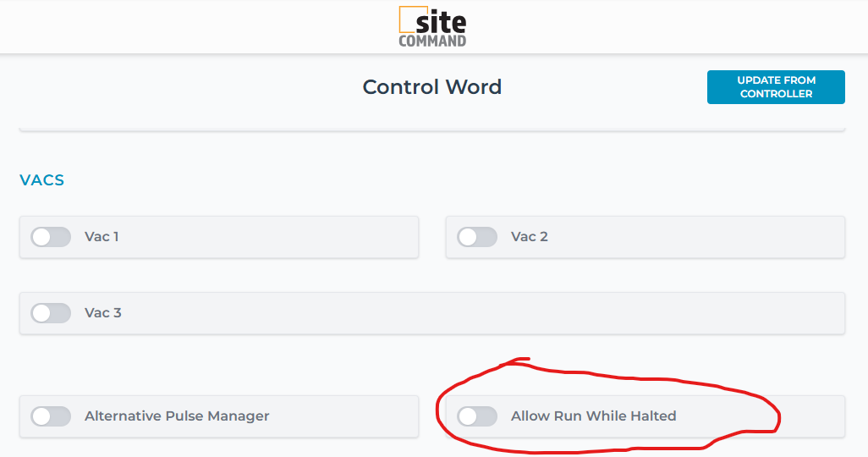Click the blank area right of the Vac 2 label
This screenshot has height=457, width=868.
pyautogui.click(x=694, y=237)
